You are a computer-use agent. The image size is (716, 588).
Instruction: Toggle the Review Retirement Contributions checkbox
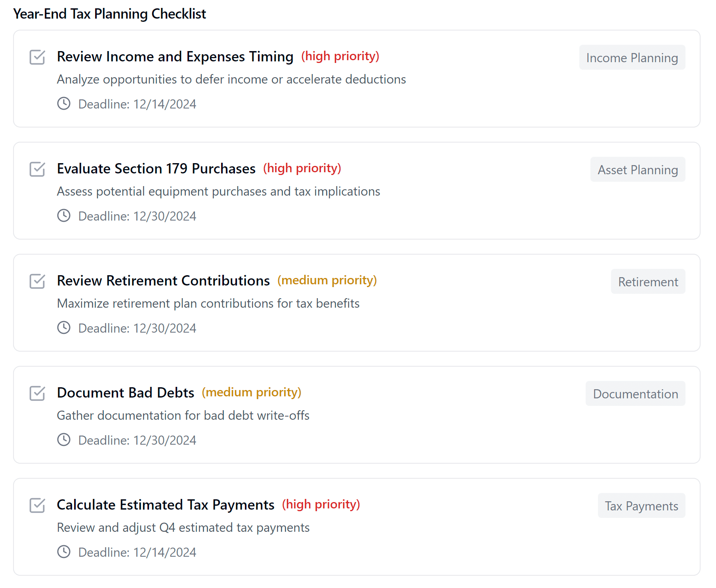pos(37,281)
